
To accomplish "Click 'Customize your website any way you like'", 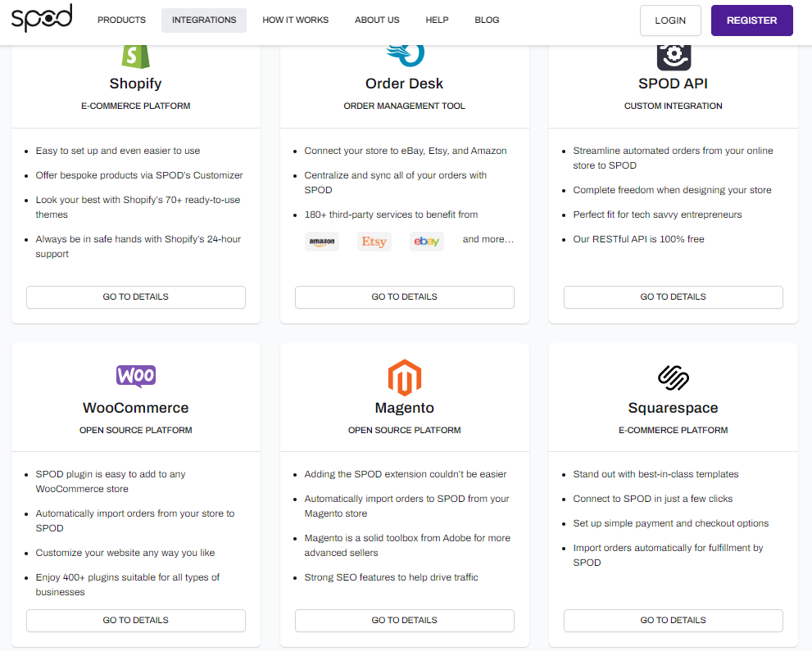I will point(125,554).
